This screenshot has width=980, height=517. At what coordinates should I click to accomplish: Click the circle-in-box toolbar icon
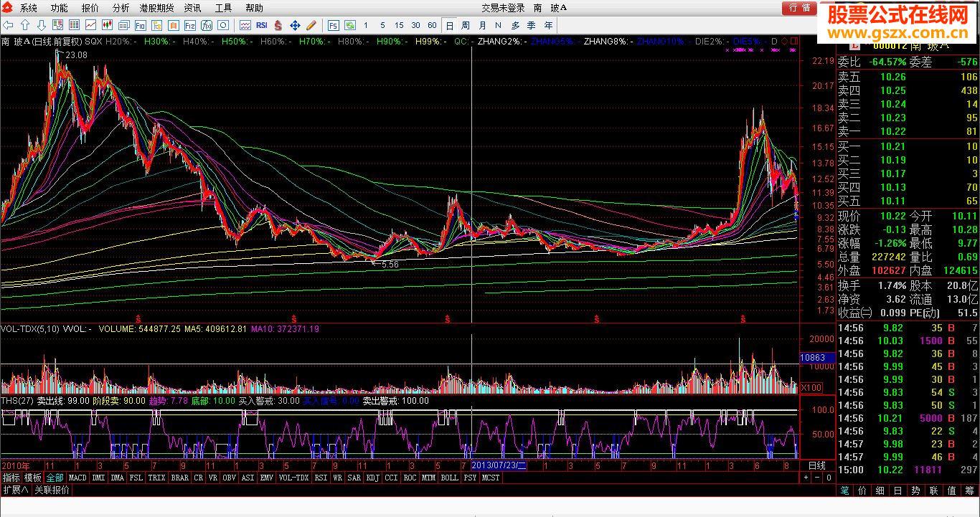click(x=223, y=25)
